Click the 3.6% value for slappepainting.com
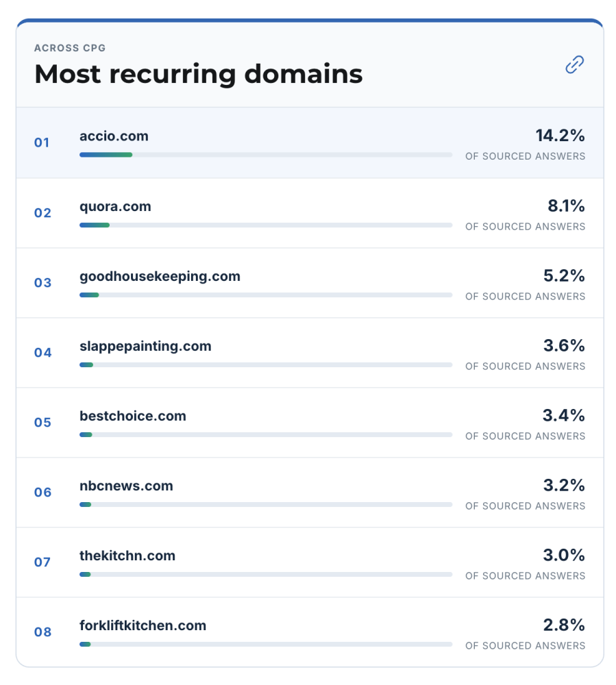Screen dimensions: 616x685 [x=565, y=345]
